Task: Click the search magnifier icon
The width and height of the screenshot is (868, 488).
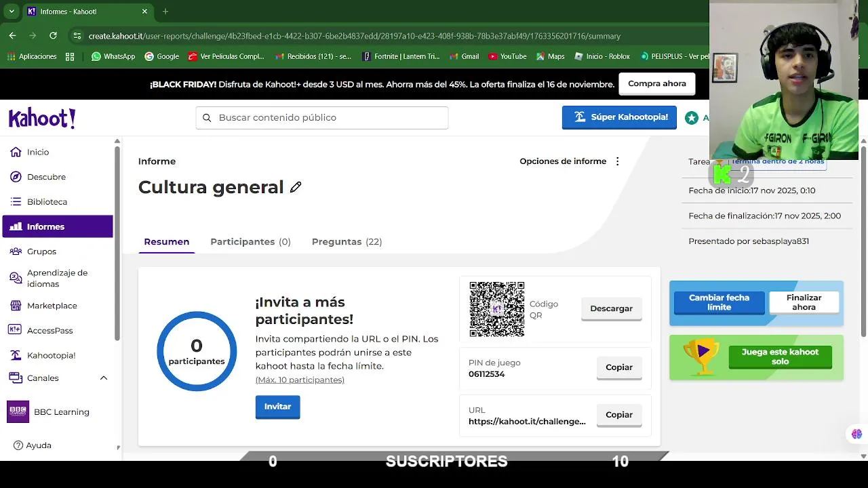Action: coord(207,118)
